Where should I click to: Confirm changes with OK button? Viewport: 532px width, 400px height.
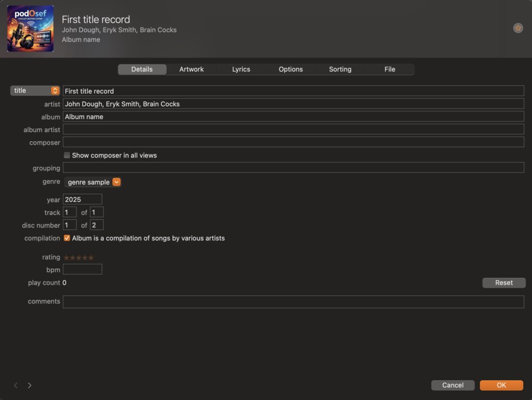501,385
